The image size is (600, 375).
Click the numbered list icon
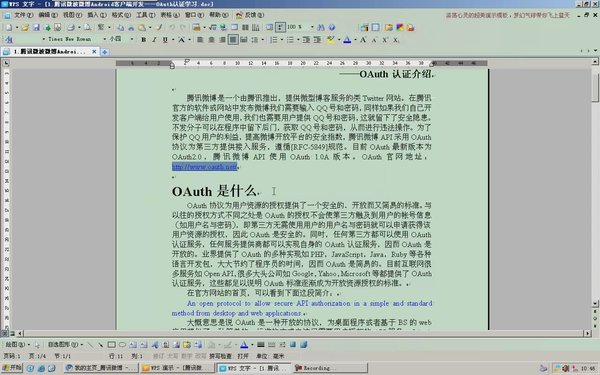click(274, 39)
